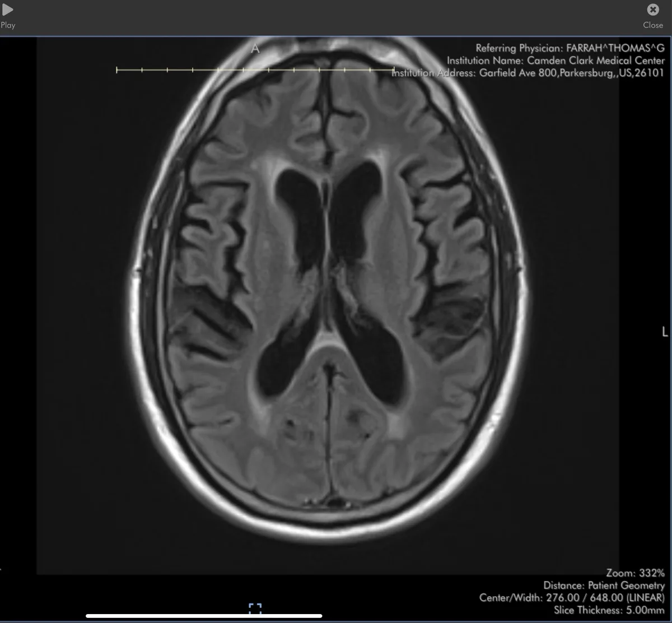672x623 pixels.
Task: Click 'Distance: Patient Geometry' overlay text
Action: (604, 585)
